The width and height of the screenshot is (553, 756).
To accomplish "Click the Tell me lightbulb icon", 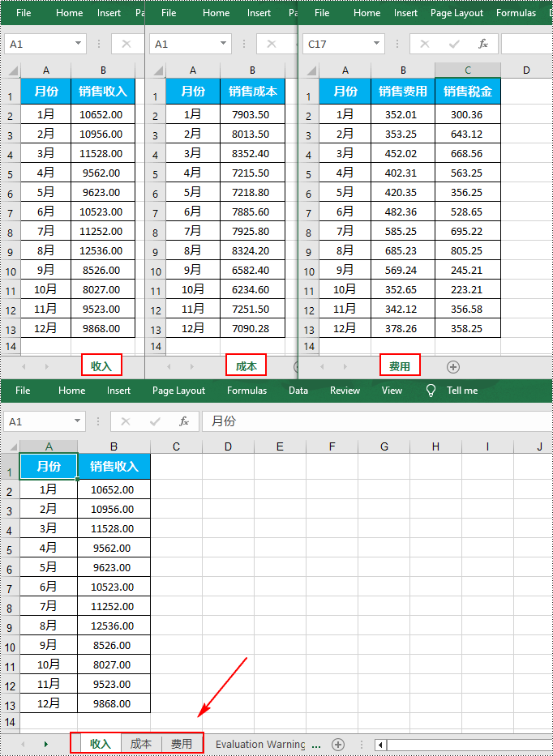I will 431,391.
